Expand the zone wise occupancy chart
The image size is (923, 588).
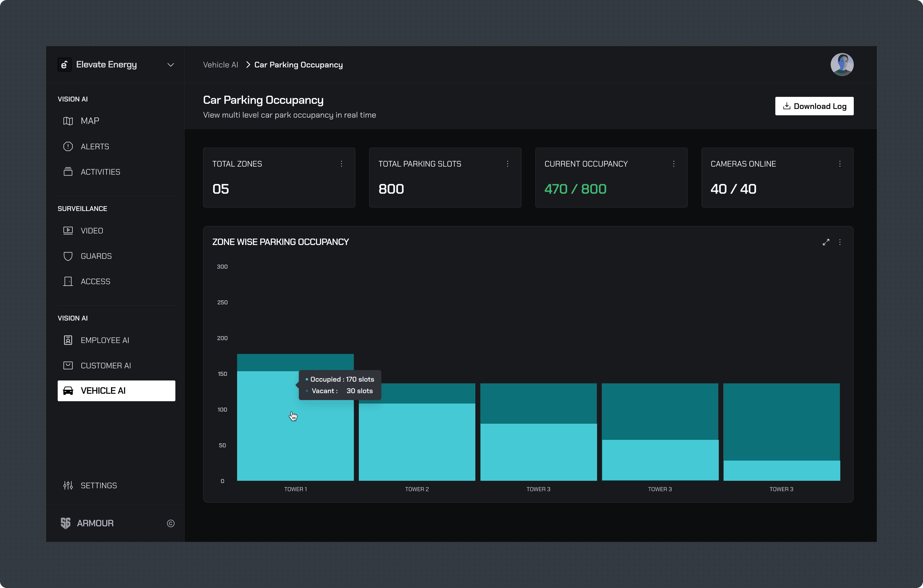pos(826,242)
